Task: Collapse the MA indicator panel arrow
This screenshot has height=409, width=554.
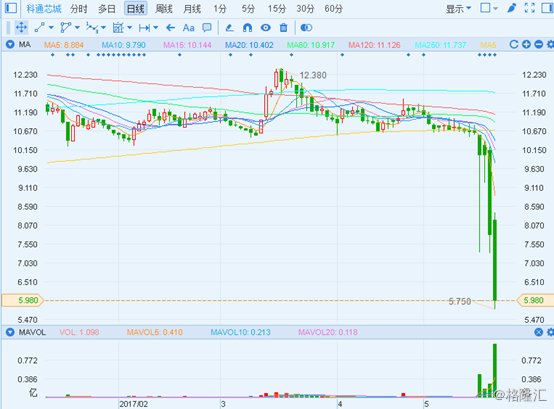Action: coord(10,45)
